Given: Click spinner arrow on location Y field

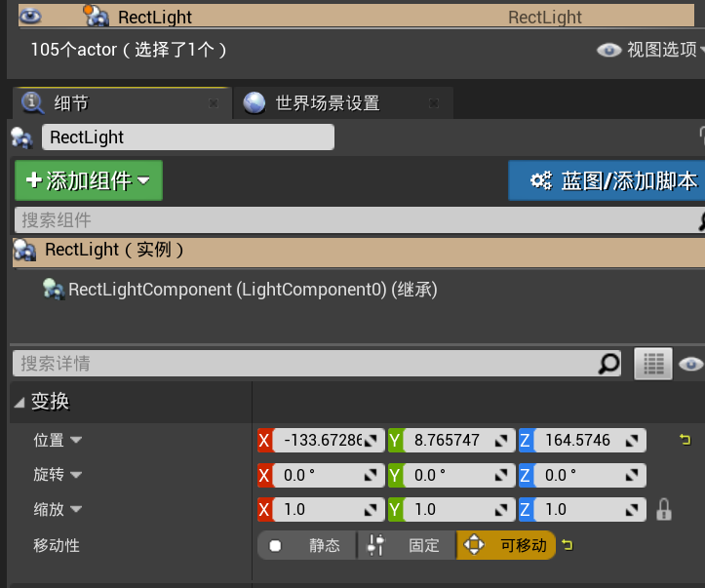Looking at the screenshot, I should (x=501, y=441).
